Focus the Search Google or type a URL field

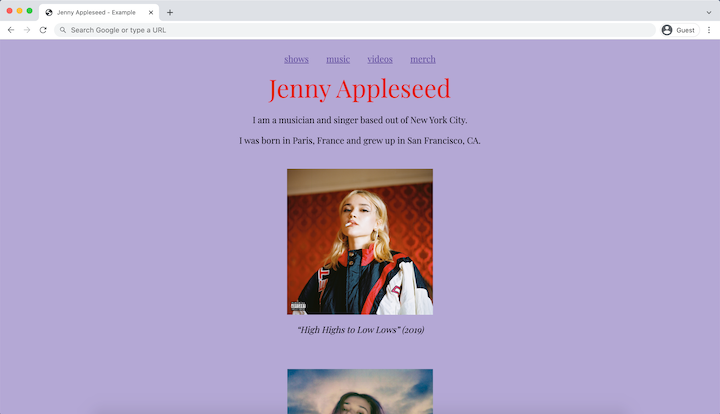[x=354, y=30]
